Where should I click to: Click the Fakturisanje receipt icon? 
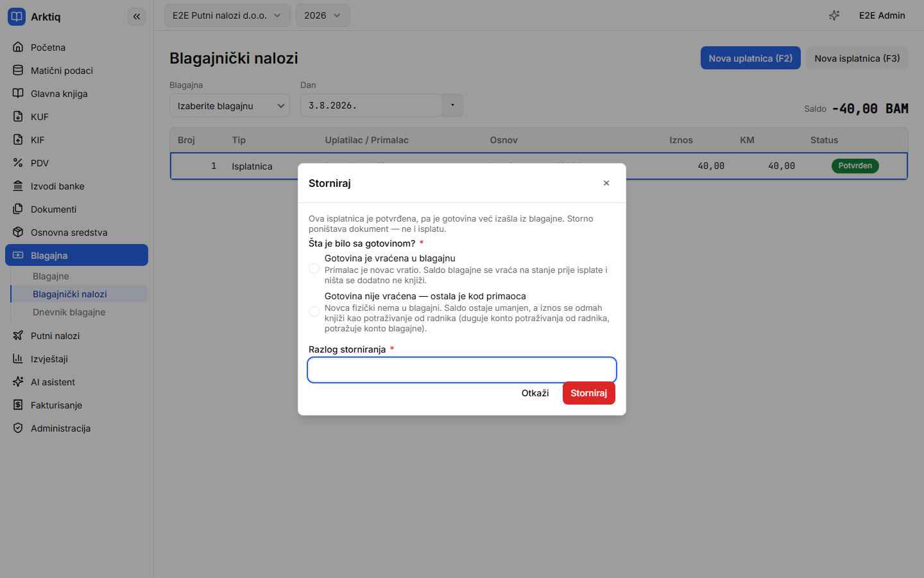(x=18, y=405)
